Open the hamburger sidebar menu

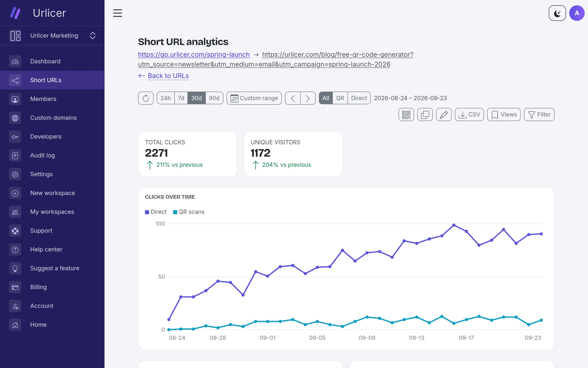pos(118,13)
